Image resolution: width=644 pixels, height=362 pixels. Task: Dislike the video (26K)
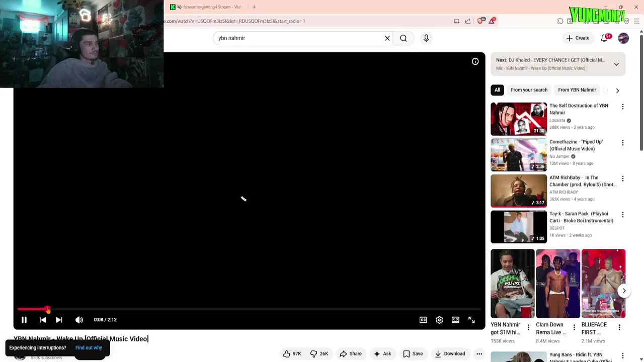click(319, 354)
